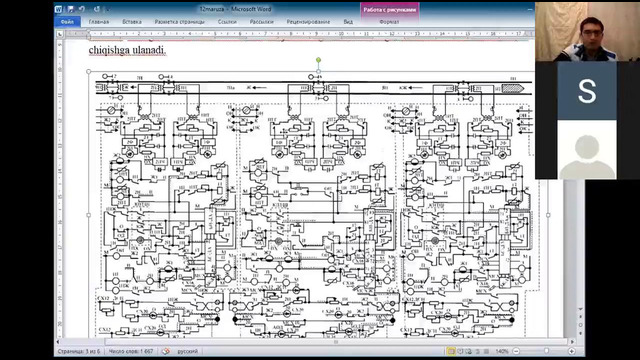Open the Customize Quick Access Toolbar dropdown
This screenshot has height=360, width=640.
tap(108, 9)
